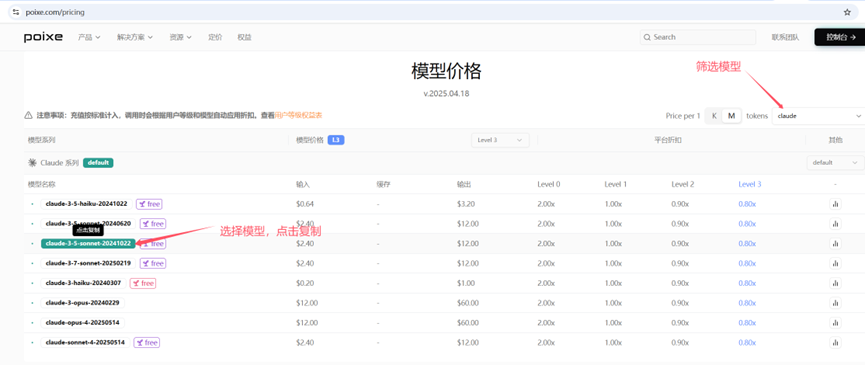Click free tag on claude-sonnet-4-20250514
This screenshot has width=865, height=365.
[x=147, y=343]
